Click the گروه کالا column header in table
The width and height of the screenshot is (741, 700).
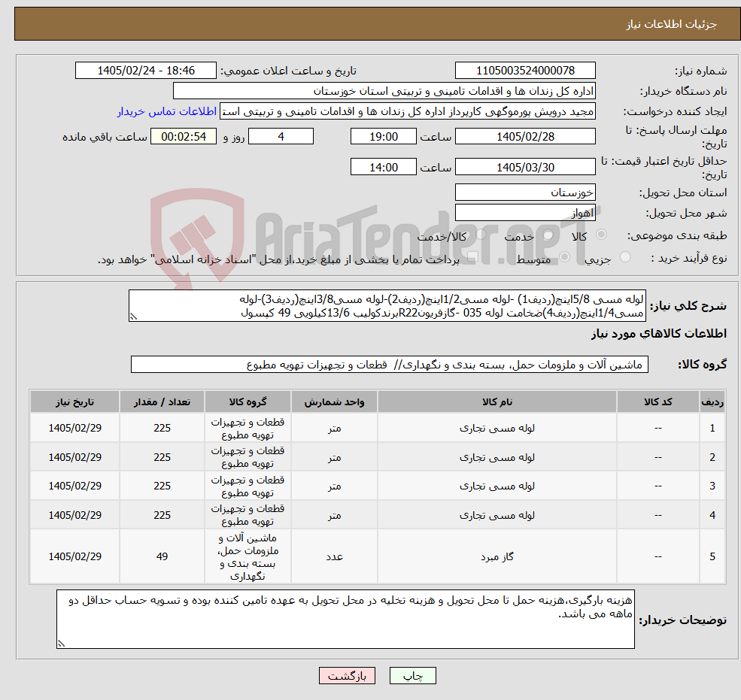click(x=248, y=402)
